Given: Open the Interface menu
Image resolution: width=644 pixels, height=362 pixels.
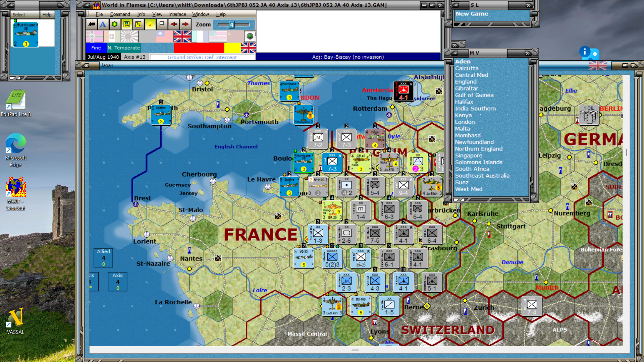Looking at the screenshot, I should tap(177, 14).
